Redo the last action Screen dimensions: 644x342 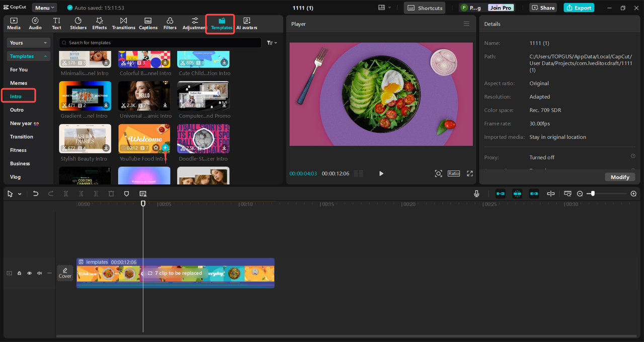click(50, 194)
